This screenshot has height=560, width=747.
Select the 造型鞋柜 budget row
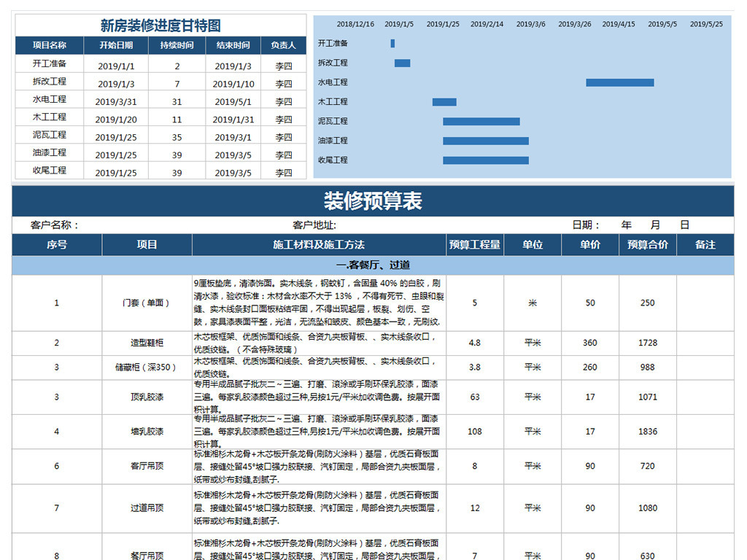147,342
